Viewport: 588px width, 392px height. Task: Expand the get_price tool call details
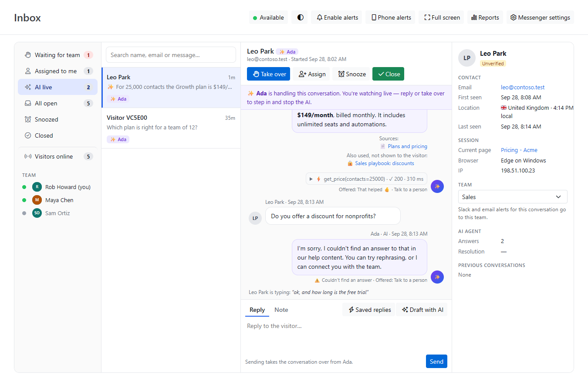(366, 179)
